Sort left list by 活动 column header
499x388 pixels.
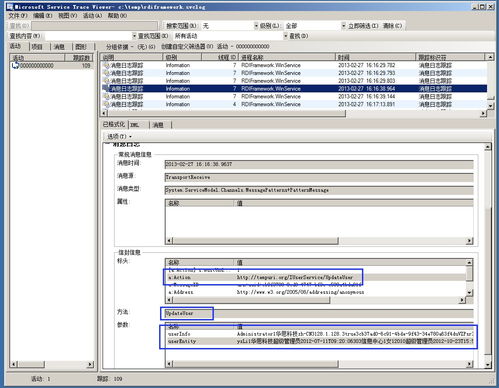click(x=37, y=58)
